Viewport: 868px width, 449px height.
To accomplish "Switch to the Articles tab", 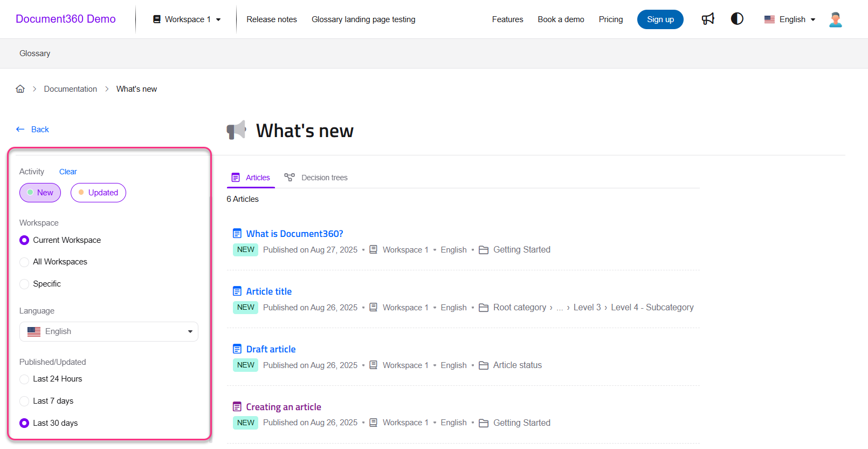I will 251,178.
